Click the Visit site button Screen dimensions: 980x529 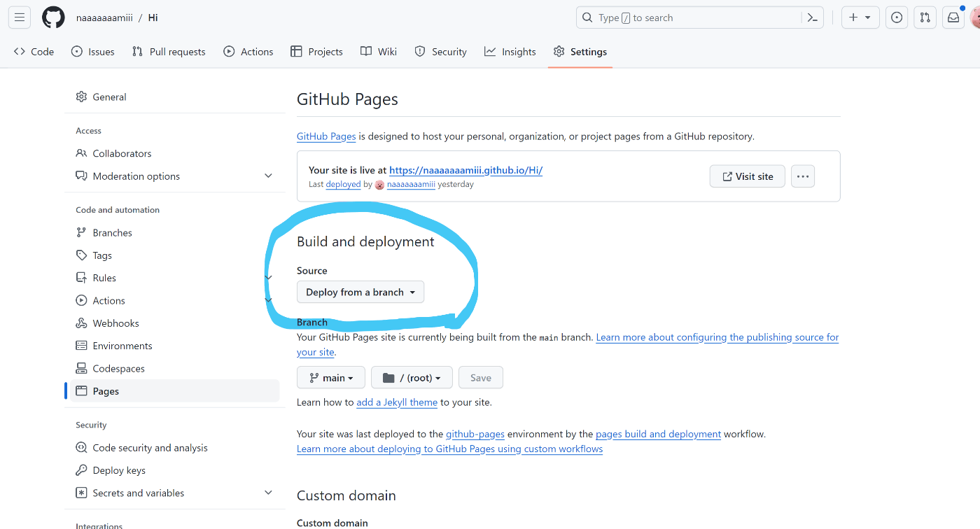pos(747,176)
